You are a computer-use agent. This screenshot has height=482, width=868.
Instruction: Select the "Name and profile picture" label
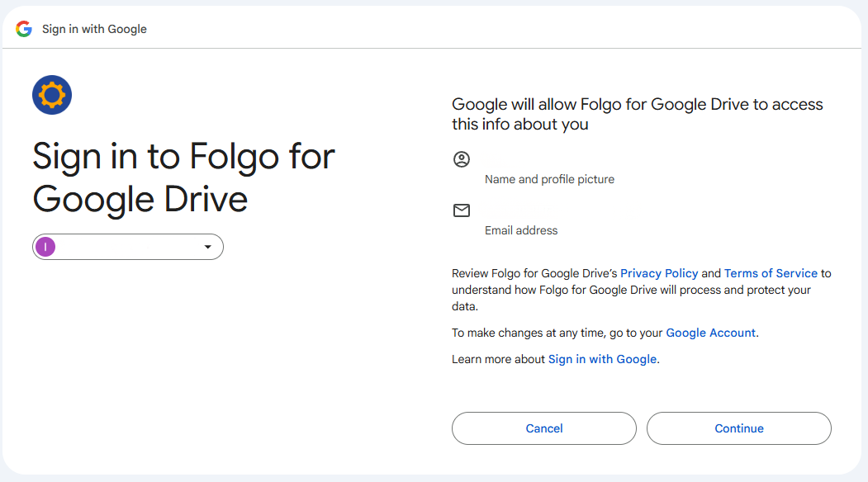pos(549,179)
